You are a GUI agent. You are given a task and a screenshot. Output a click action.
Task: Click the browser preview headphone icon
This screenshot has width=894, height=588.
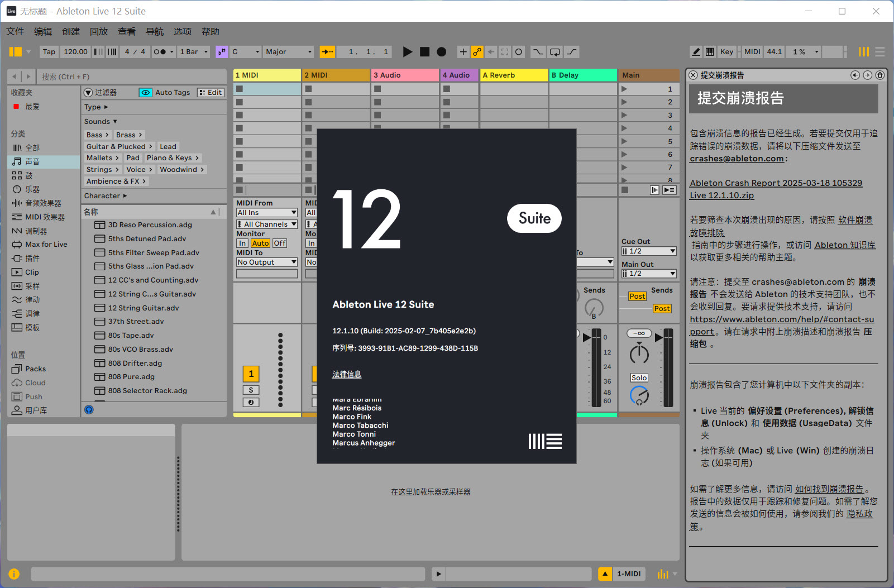pyautogui.click(x=89, y=410)
